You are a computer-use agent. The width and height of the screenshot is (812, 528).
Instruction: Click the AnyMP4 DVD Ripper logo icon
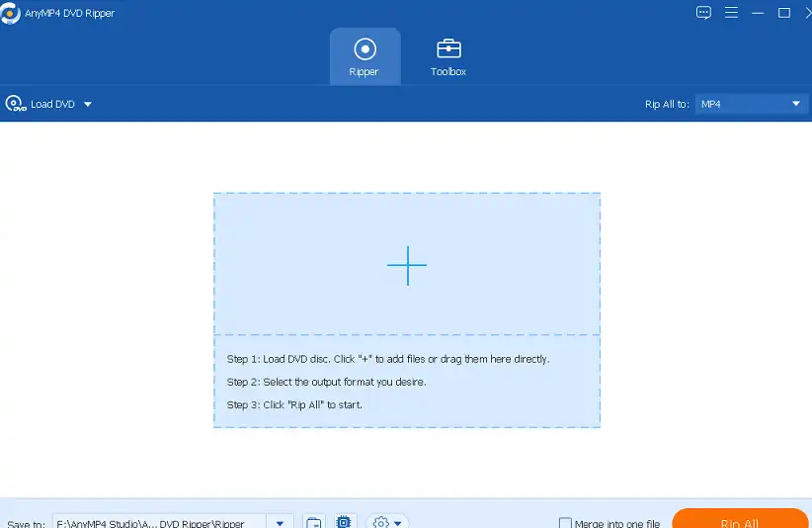pyautogui.click(x=13, y=13)
